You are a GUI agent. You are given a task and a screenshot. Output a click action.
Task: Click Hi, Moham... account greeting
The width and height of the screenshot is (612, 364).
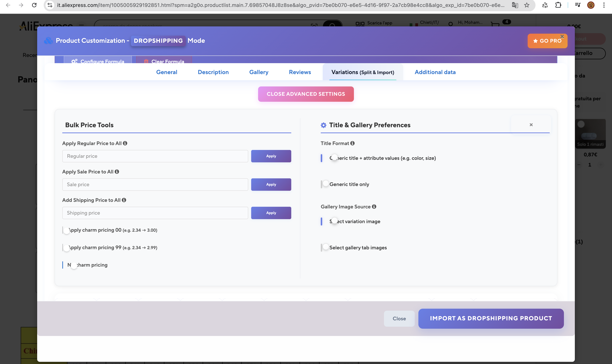[470, 23]
